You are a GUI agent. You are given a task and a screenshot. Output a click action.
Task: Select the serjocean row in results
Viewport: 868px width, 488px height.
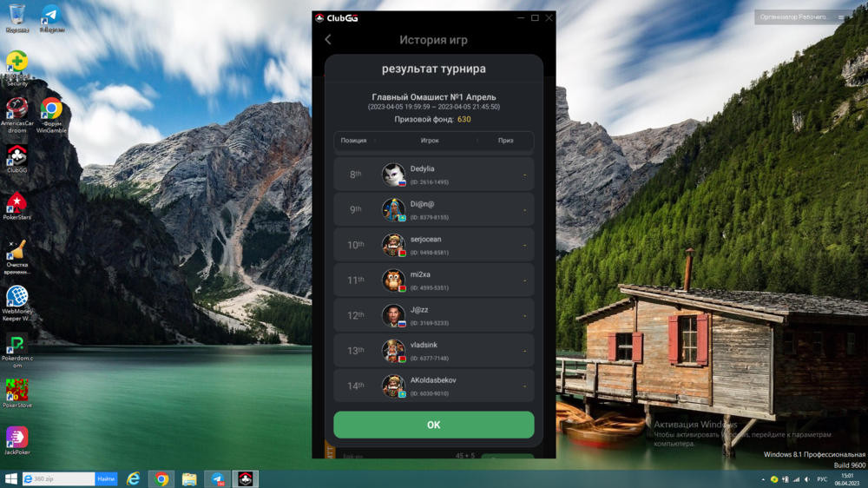(x=433, y=245)
